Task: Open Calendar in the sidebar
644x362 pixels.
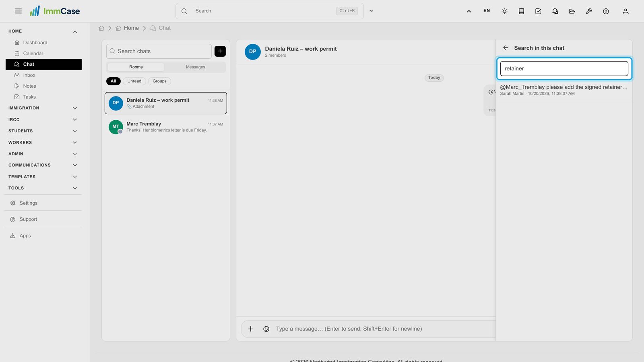Action: (43, 53)
